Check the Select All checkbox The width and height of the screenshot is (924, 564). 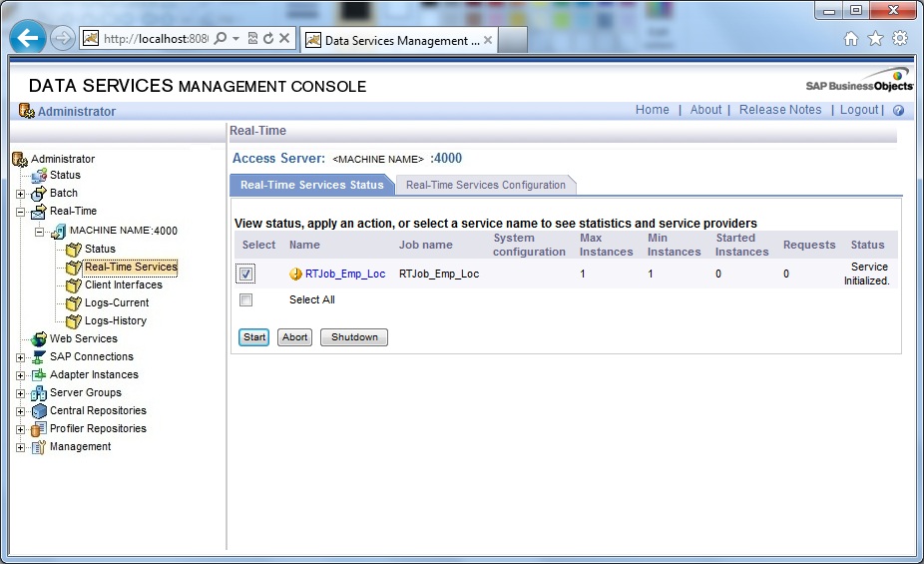[245, 300]
